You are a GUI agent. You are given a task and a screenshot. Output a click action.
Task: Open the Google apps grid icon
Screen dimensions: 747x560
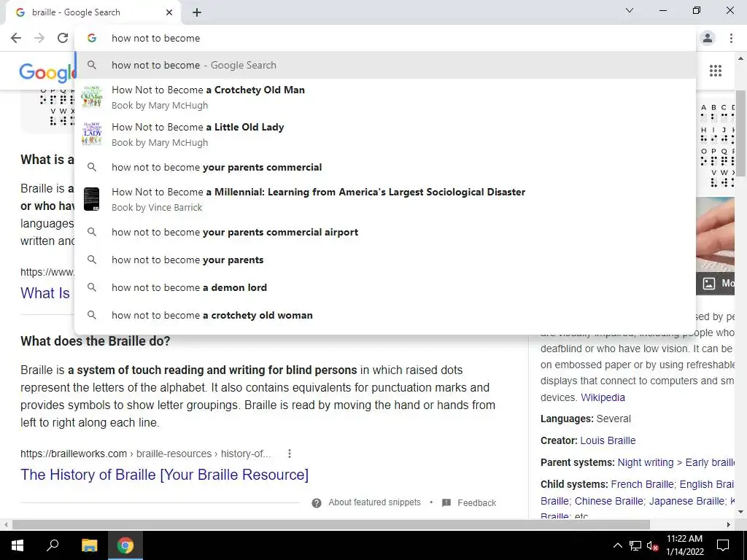pyautogui.click(x=716, y=71)
